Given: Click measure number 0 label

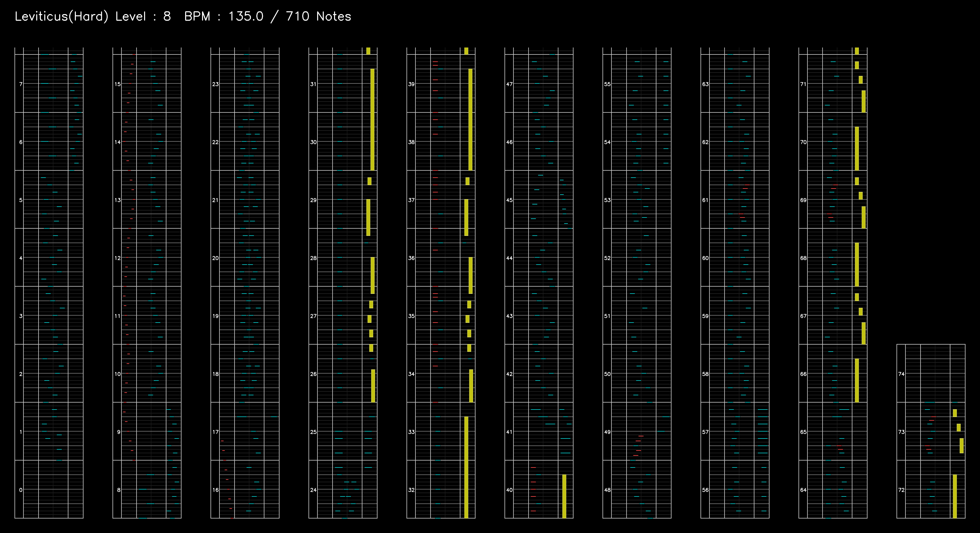Looking at the screenshot, I should pyautogui.click(x=21, y=490).
